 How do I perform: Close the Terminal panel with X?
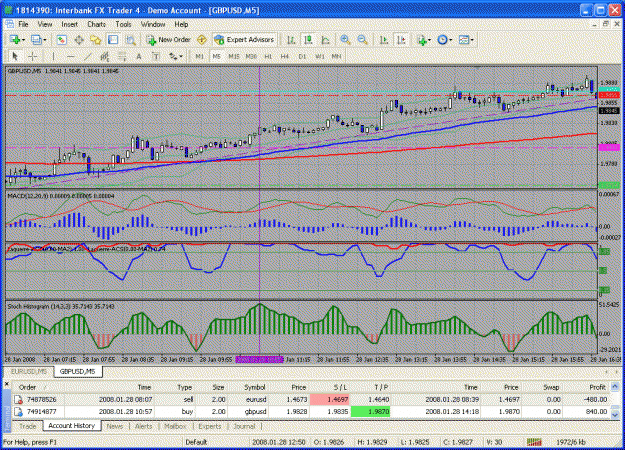pos(6,384)
